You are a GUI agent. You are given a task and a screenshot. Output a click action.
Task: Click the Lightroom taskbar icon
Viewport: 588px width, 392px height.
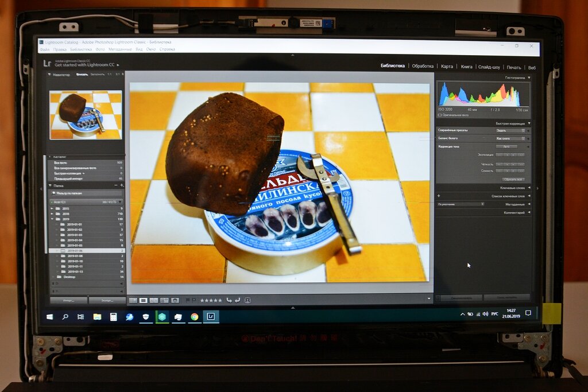[211, 317]
